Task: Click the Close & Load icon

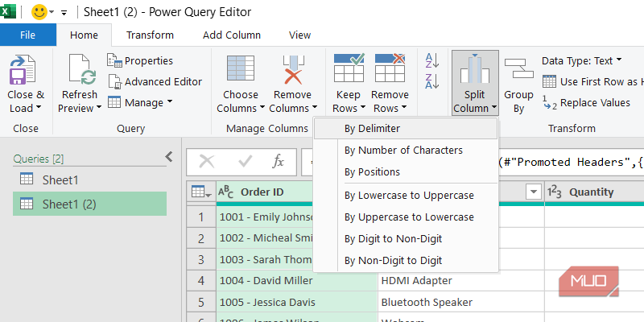Action: coord(23,70)
